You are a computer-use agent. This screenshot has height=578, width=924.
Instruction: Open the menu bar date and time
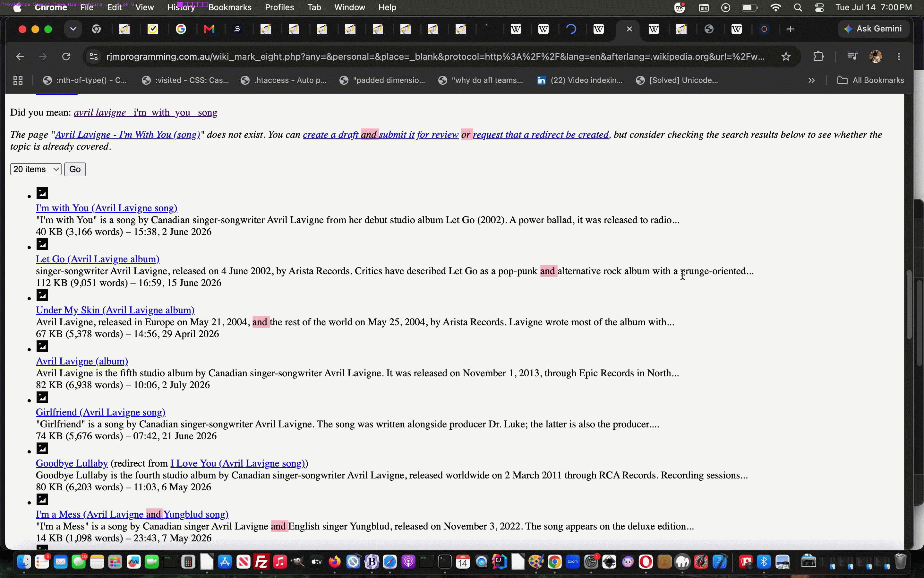point(874,8)
